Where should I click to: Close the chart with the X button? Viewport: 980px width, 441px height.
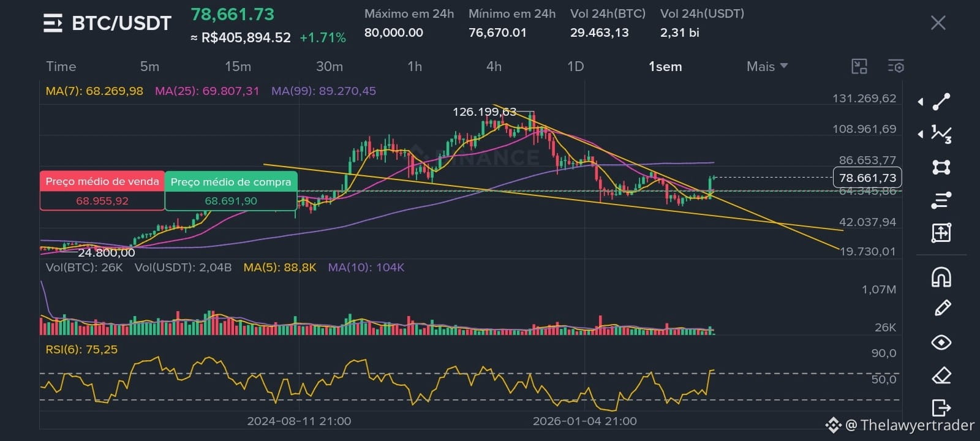tap(938, 23)
